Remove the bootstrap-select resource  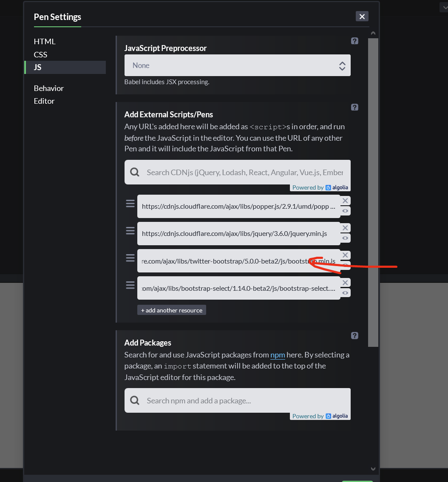click(x=345, y=283)
